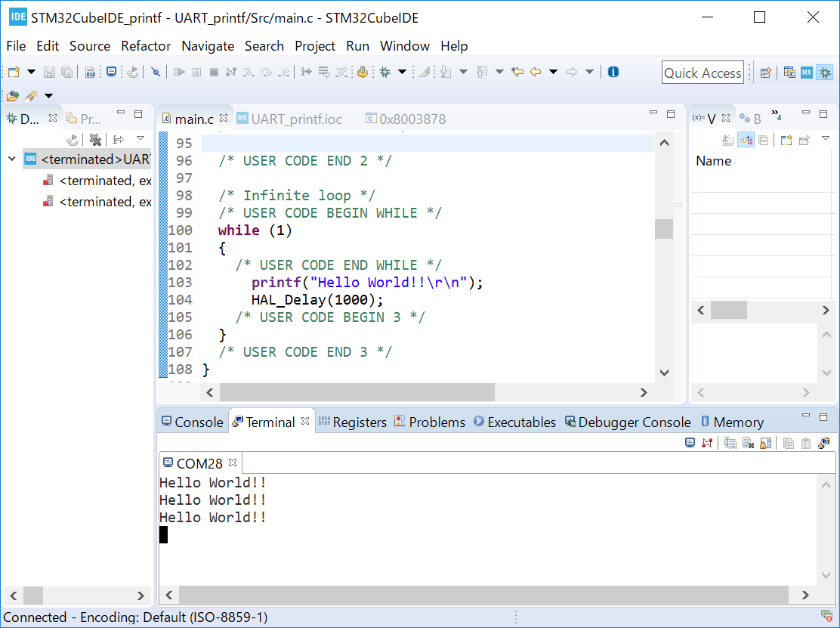
Task: Click the Quick Access search field
Action: point(703,73)
